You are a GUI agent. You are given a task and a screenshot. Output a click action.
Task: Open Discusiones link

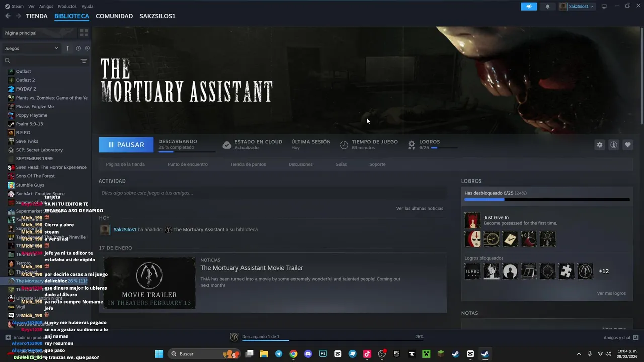(x=301, y=164)
